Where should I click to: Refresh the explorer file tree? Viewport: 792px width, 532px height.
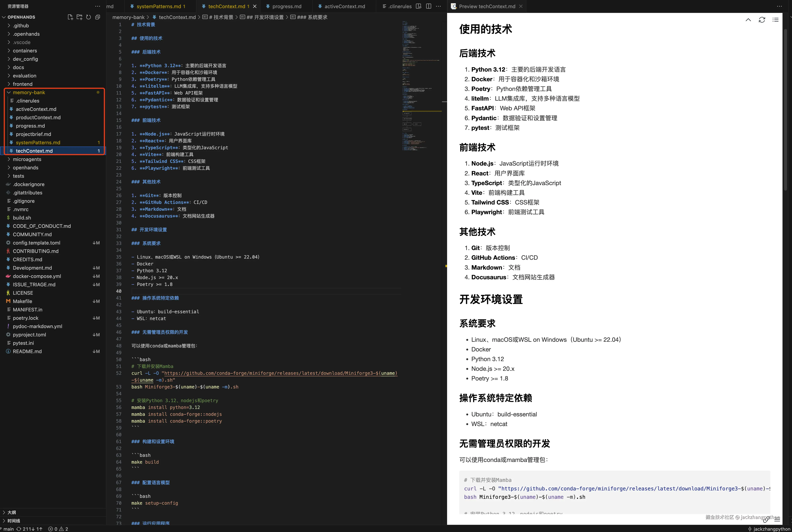coord(89,17)
